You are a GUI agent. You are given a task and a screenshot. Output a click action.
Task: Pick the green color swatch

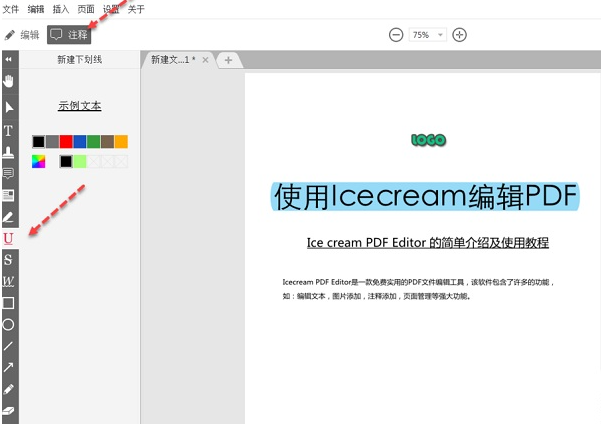click(x=94, y=141)
